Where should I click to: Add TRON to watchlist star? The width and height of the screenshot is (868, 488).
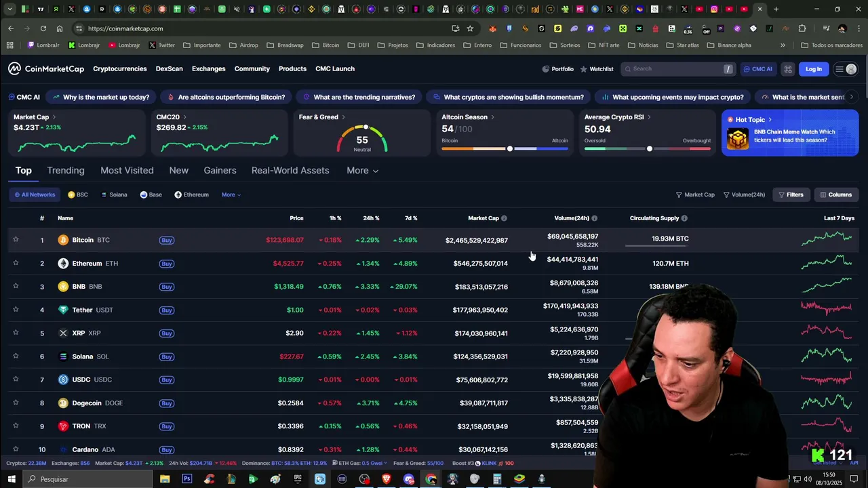click(x=16, y=426)
